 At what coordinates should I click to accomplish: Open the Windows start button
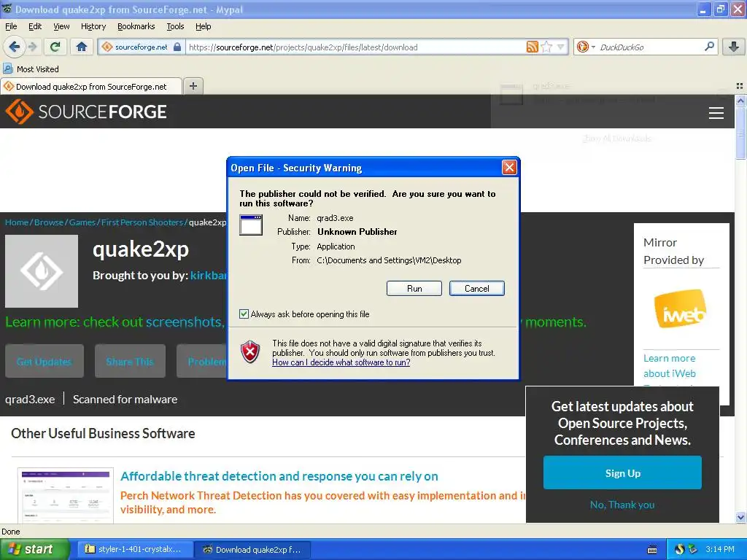point(34,549)
